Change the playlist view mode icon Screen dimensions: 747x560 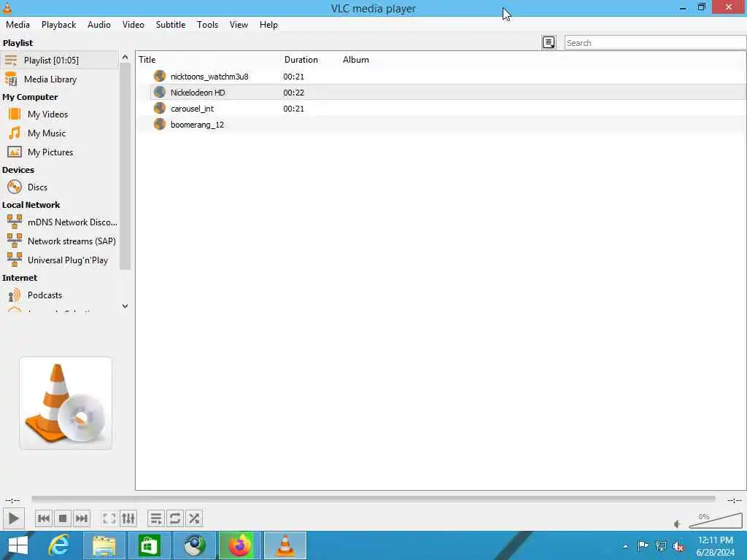549,42
